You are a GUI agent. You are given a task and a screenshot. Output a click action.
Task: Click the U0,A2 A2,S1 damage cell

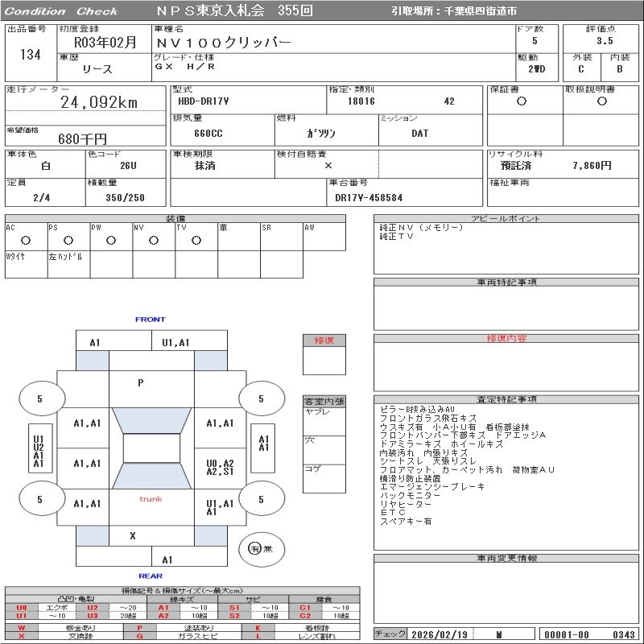click(x=220, y=468)
